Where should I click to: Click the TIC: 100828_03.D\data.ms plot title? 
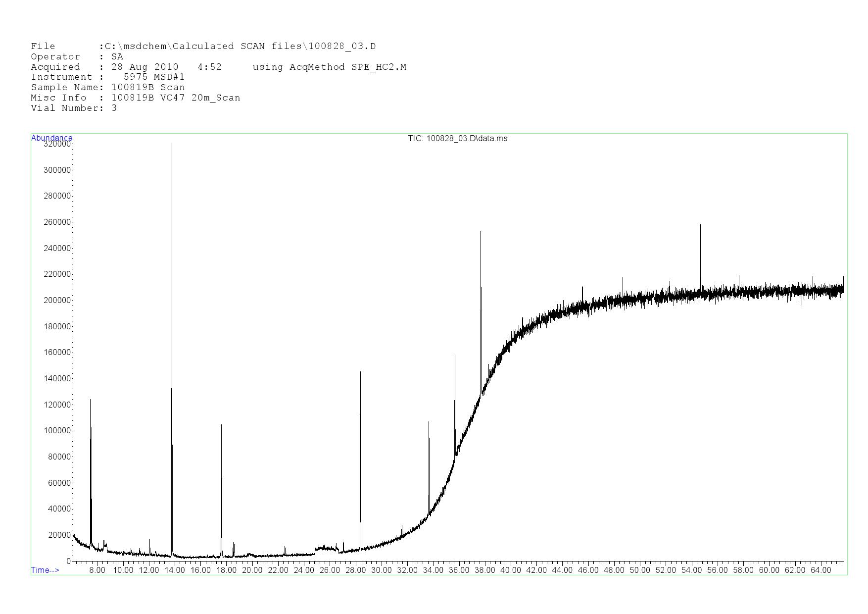(x=457, y=139)
